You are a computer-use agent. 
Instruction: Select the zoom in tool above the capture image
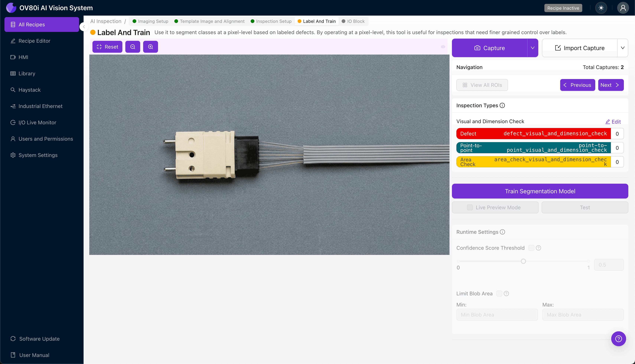pyautogui.click(x=150, y=47)
